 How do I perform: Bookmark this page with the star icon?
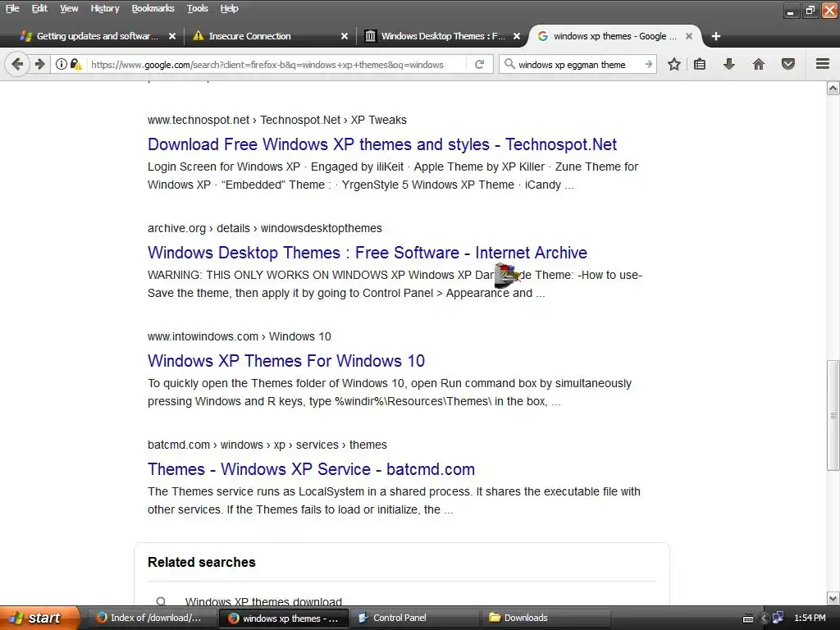tap(674, 64)
